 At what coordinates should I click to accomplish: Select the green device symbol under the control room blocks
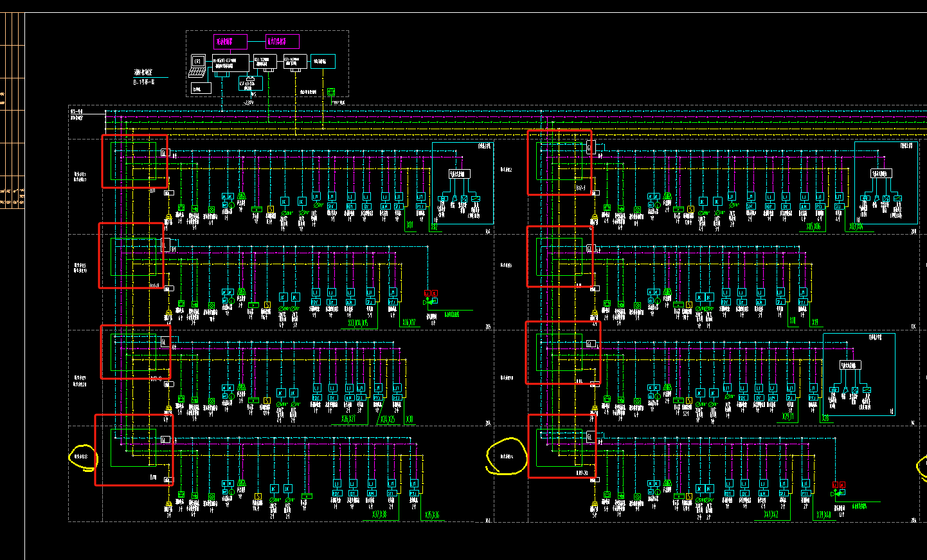coord(331,92)
